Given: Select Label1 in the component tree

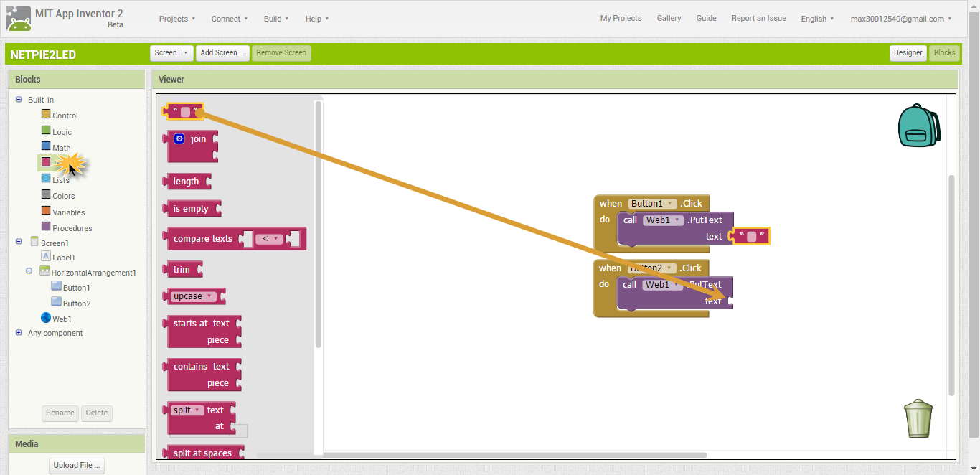Looking at the screenshot, I should [x=64, y=257].
